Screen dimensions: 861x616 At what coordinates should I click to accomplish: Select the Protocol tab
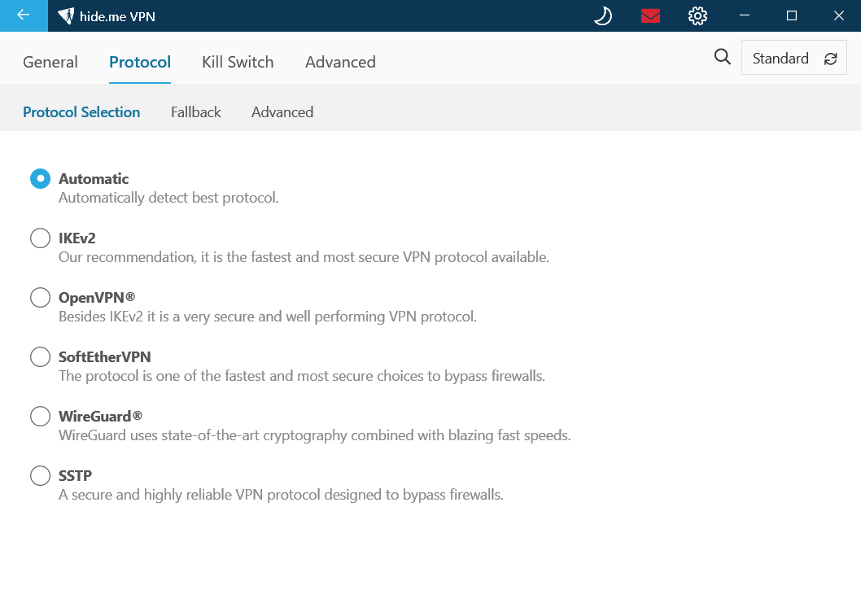click(140, 62)
